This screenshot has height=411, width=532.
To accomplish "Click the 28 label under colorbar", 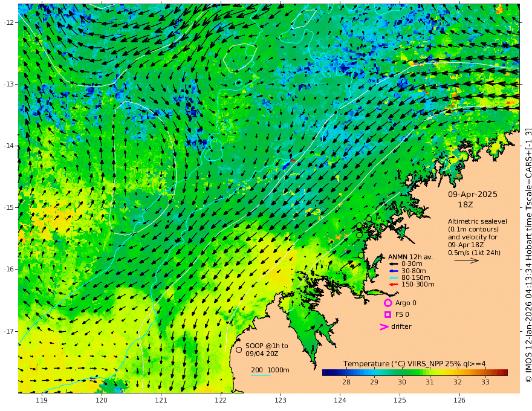I will coord(346,382).
